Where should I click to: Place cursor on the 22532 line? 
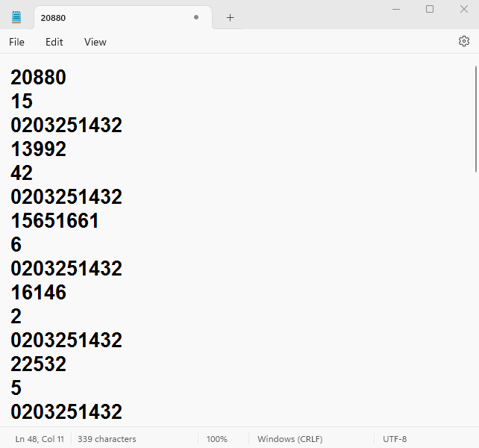38,364
